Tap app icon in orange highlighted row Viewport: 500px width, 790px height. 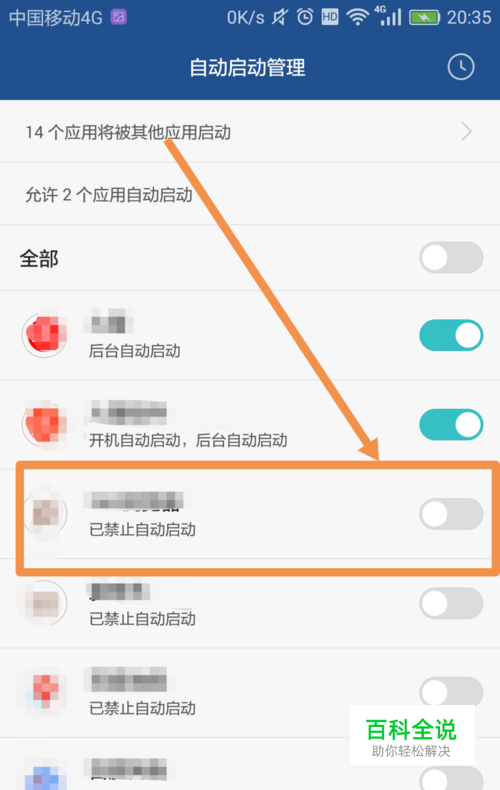45,514
